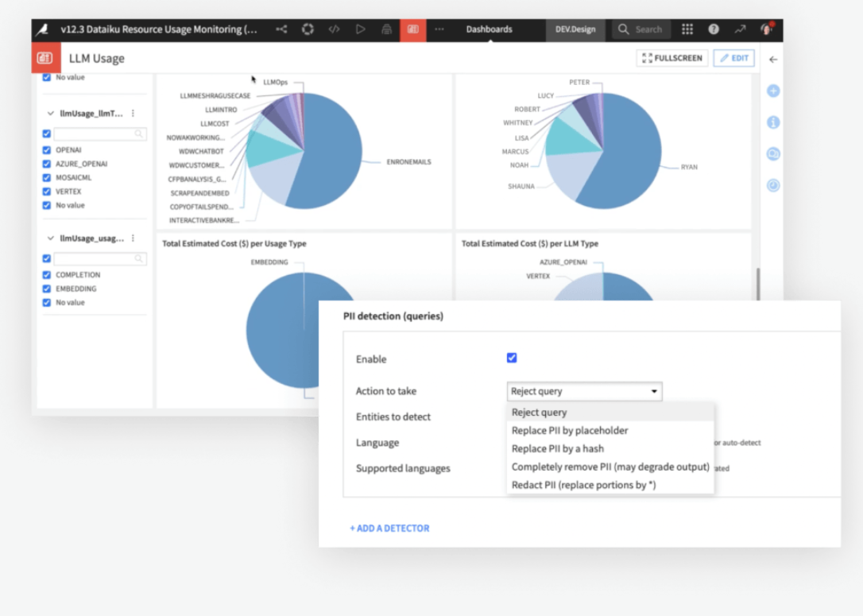Click the red dashboard icon beside LLM Usage
This screenshot has height=616, width=863.
coord(45,58)
